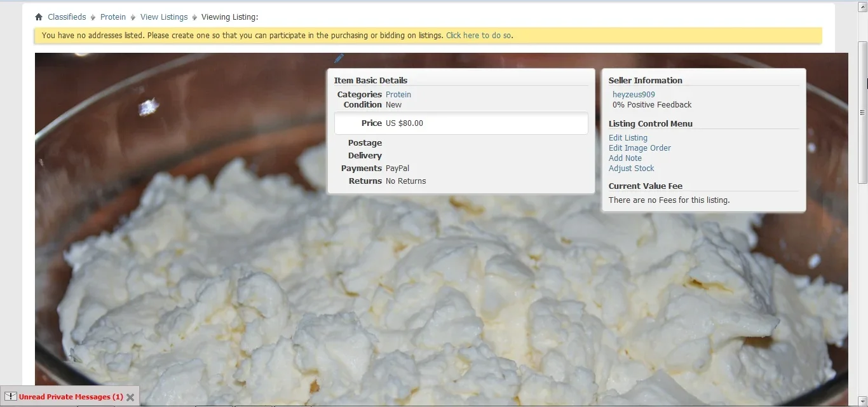
Task: Click the 'Item Basic Details' heading
Action: pos(370,81)
